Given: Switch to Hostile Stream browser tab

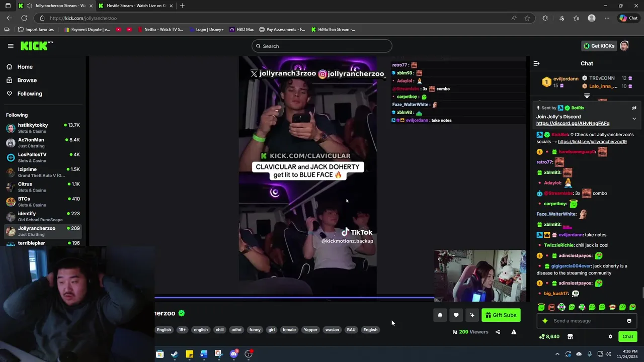Looking at the screenshot, I should [136, 6].
